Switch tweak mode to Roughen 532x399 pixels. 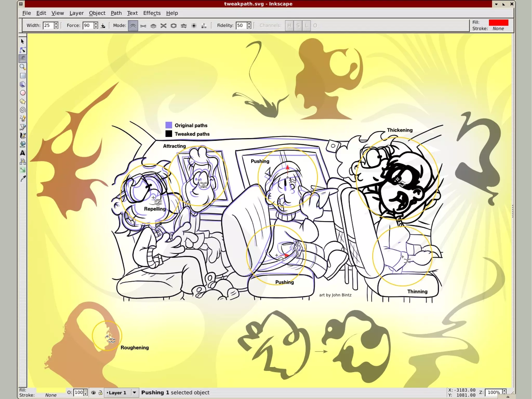[184, 26]
